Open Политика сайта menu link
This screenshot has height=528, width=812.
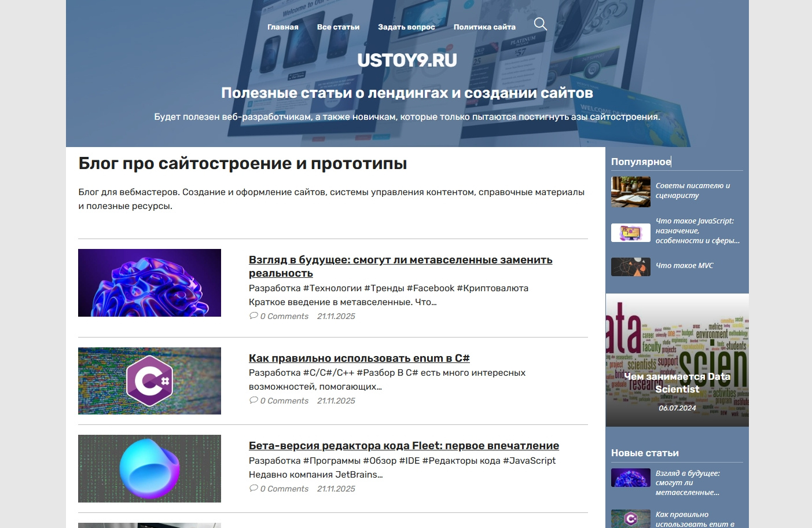click(x=484, y=27)
